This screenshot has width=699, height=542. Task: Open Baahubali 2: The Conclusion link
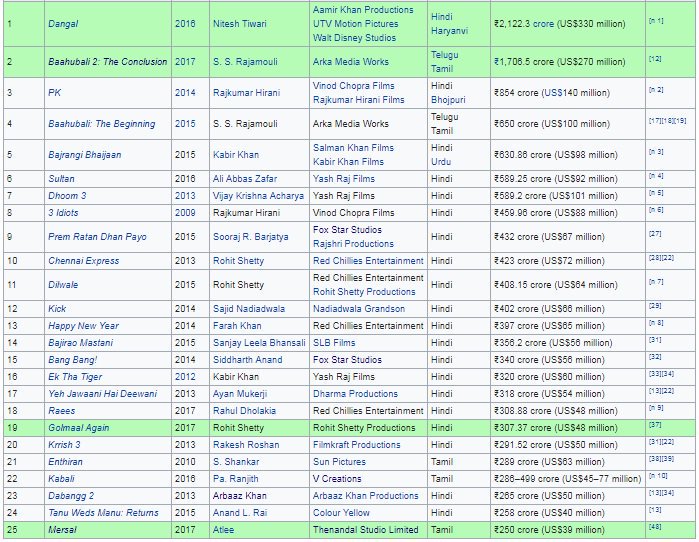point(107,62)
